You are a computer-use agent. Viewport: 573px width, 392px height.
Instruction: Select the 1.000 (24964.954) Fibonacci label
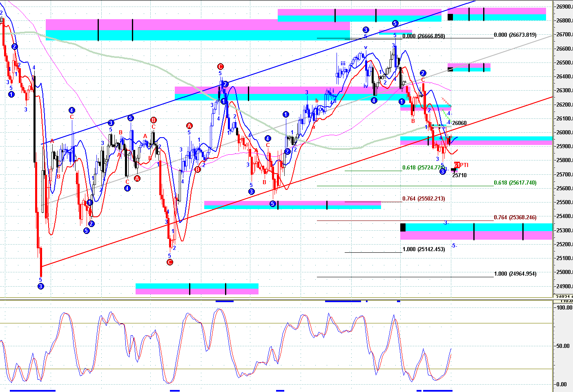pos(515,274)
